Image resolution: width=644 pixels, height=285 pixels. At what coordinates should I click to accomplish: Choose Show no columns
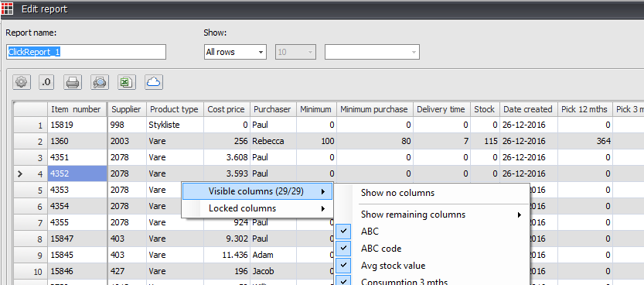(397, 193)
